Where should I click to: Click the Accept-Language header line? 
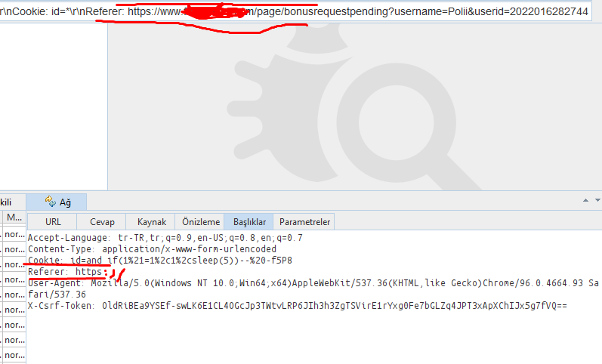(x=165, y=238)
